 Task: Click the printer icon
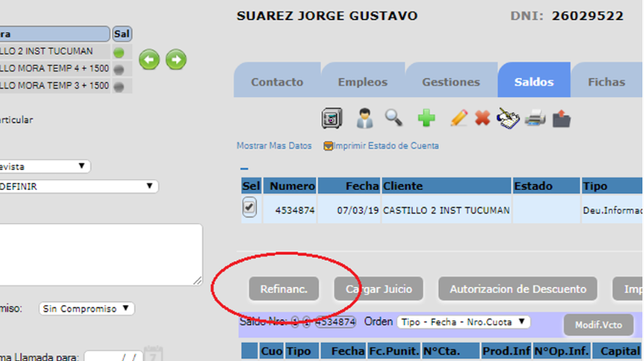click(x=534, y=119)
